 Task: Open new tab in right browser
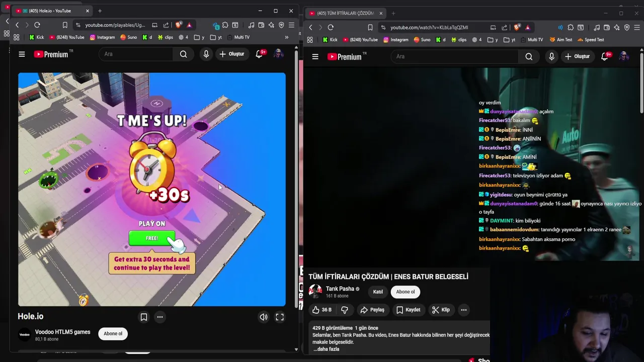click(x=393, y=13)
